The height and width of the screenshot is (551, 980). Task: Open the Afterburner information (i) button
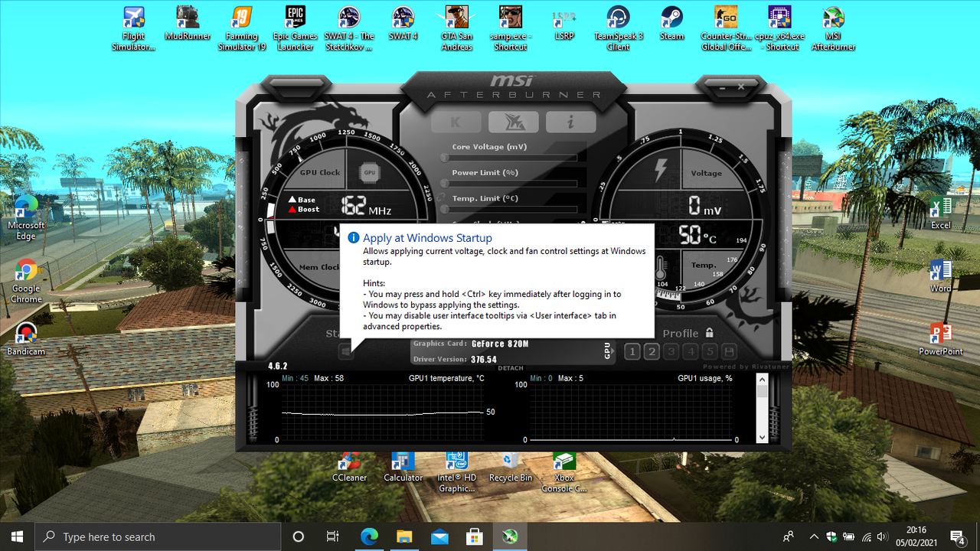570,122
